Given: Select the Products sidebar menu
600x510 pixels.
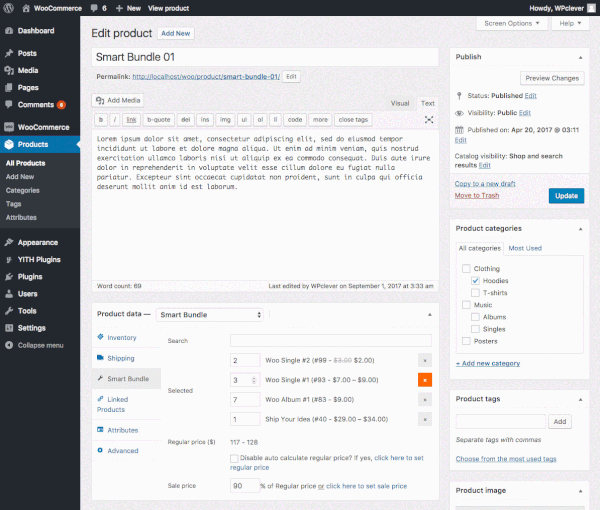Looking at the screenshot, I should coord(40,144).
